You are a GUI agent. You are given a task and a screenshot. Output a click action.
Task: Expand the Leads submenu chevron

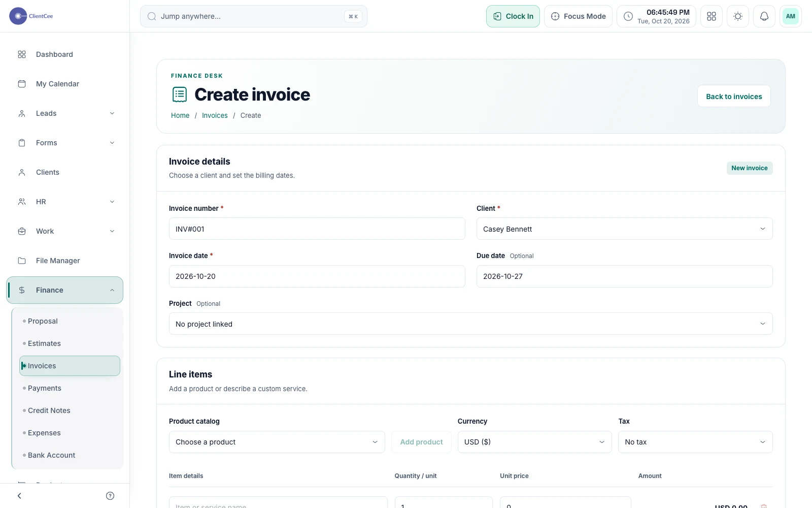[x=112, y=113]
